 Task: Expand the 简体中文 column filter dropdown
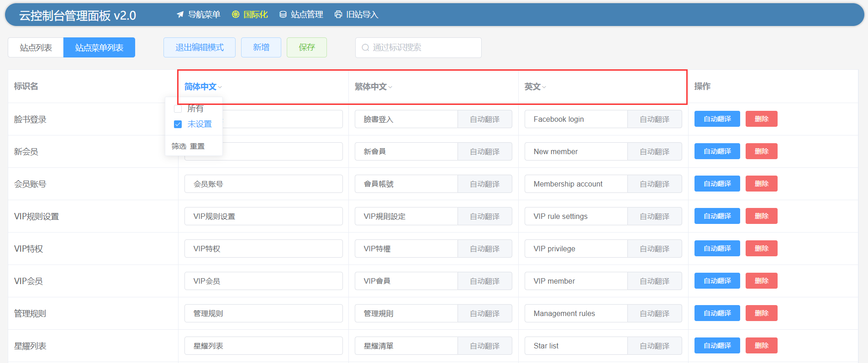[x=220, y=87]
